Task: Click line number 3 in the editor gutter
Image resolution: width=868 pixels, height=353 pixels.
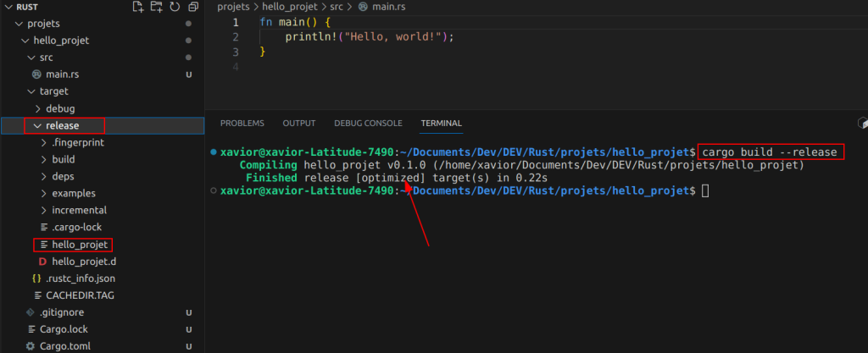Action: click(x=236, y=52)
